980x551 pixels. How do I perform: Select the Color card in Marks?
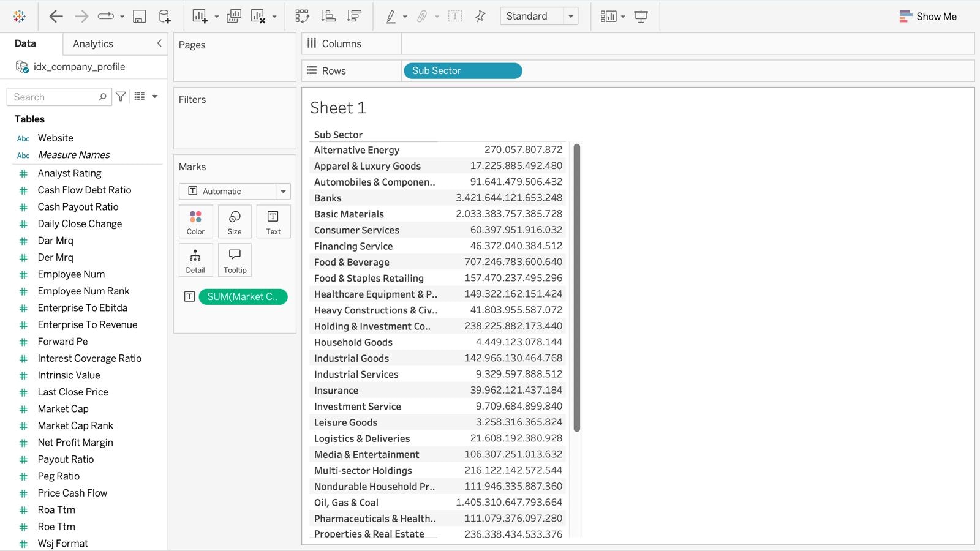click(x=195, y=221)
